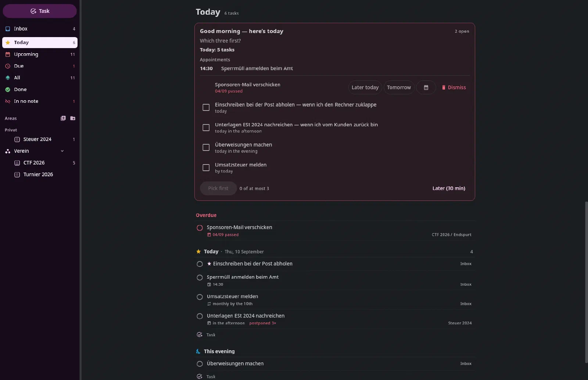Click the Inbox icon in sidebar
This screenshot has height=380, width=588.
click(8, 29)
